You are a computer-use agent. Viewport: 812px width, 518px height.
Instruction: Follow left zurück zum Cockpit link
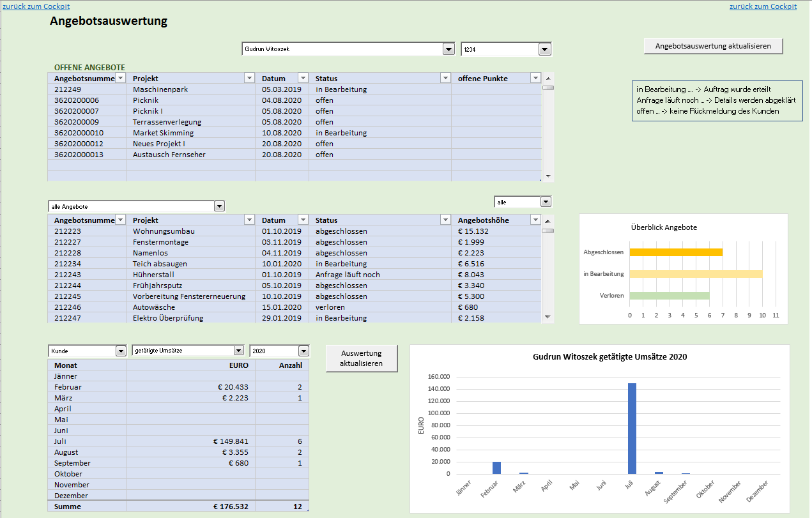(x=37, y=6)
